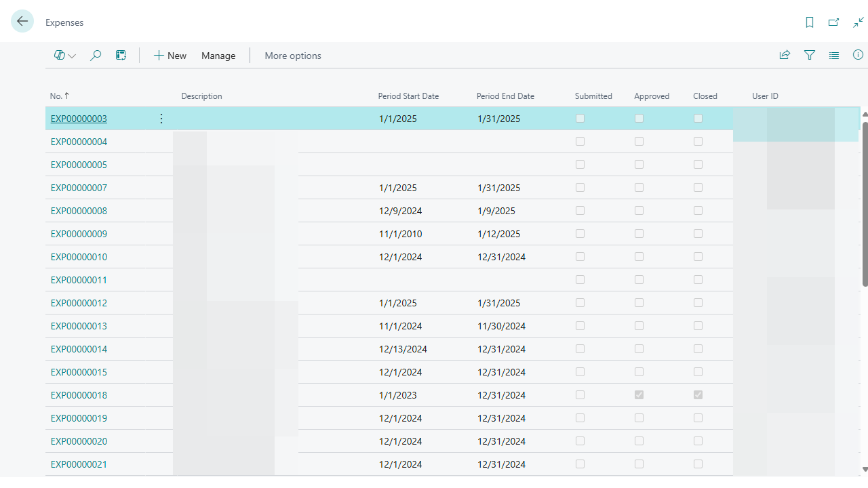Switch layout with the list view icon
Image resolution: width=868 pixels, height=488 pixels.
pos(833,56)
